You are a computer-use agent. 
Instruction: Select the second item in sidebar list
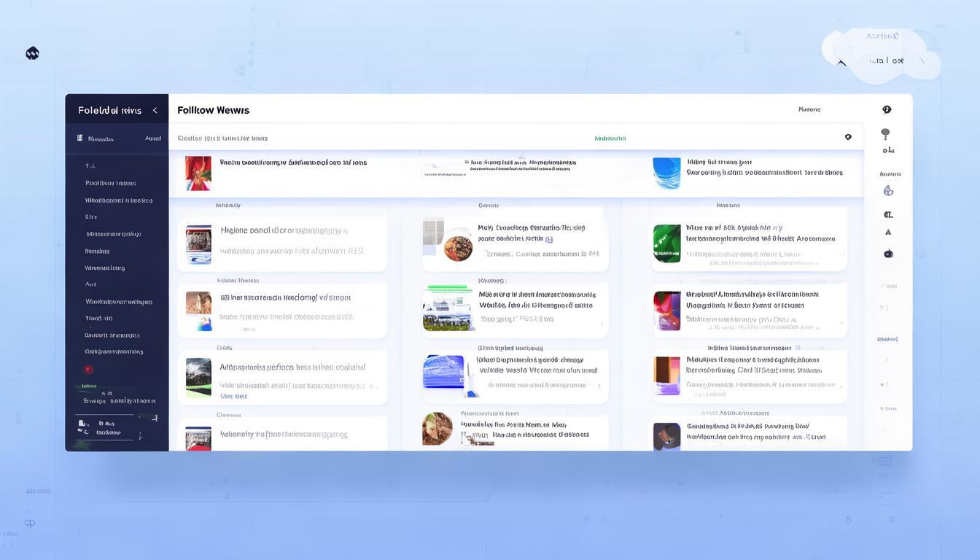click(x=110, y=183)
